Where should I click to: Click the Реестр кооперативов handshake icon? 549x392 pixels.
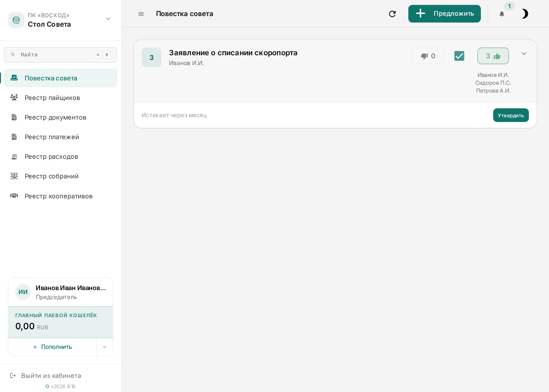(x=14, y=196)
